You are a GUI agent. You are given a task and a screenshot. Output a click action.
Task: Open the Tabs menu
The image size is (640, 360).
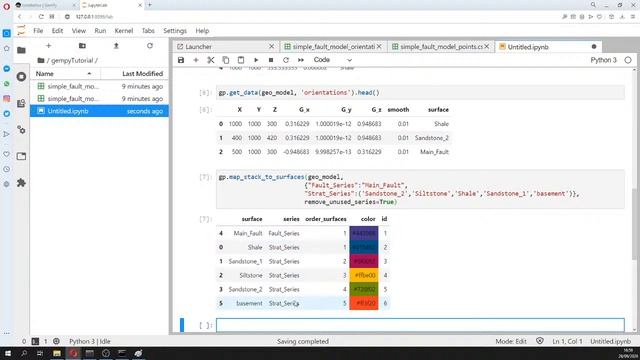point(148,31)
